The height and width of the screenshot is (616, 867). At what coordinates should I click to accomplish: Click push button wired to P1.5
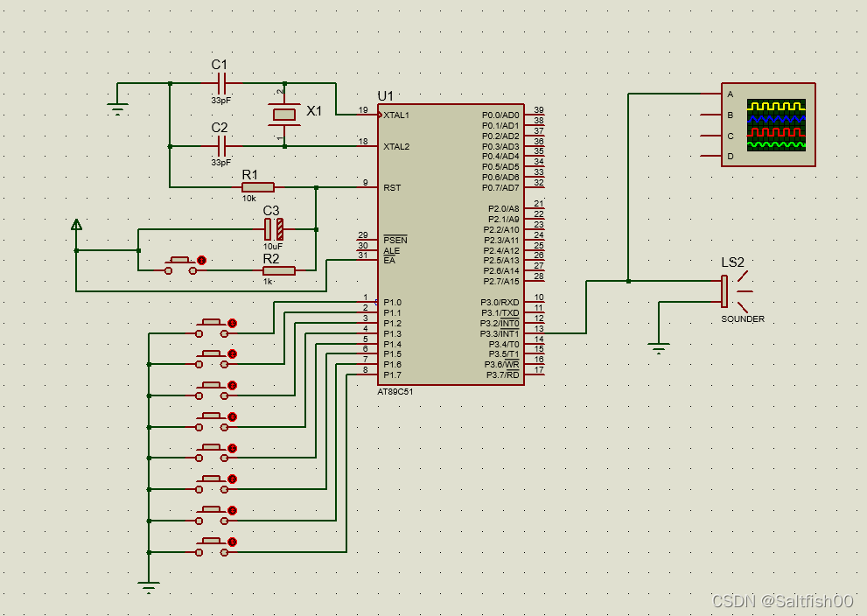pyautogui.click(x=213, y=485)
